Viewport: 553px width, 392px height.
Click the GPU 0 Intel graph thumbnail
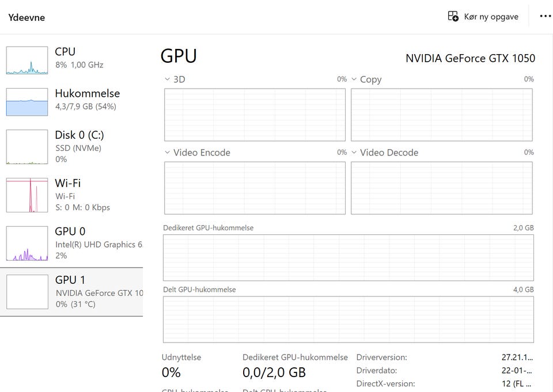[x=27, y=243]
